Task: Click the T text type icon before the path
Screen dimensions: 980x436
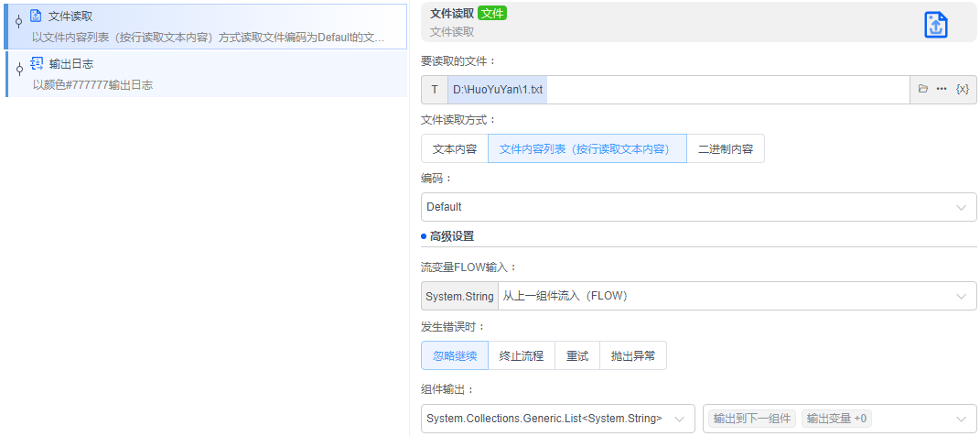Action: (435, 90)
